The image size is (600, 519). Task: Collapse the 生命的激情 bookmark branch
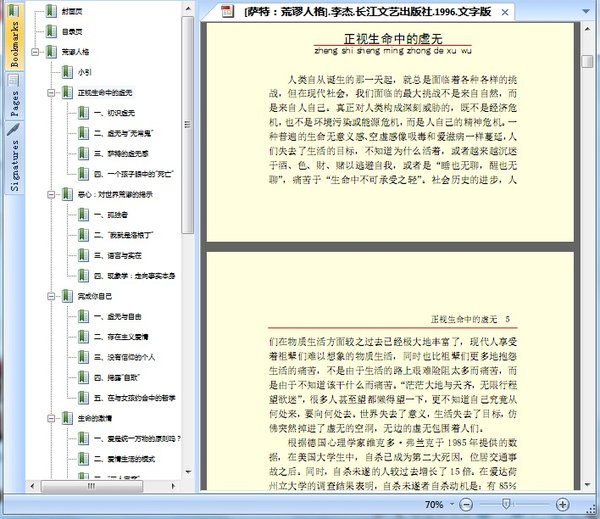(x=52, y=419)
